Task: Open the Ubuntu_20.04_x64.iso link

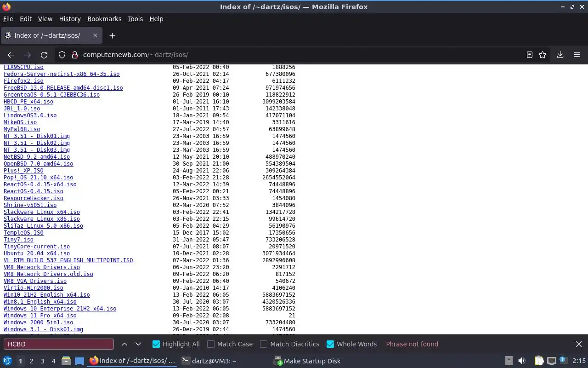Action: pos(37,253)
